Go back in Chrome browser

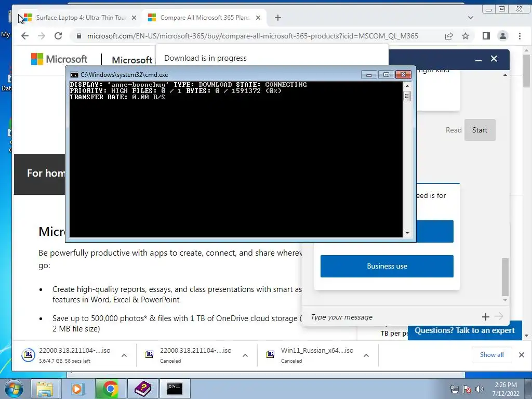tap(25, 36)
